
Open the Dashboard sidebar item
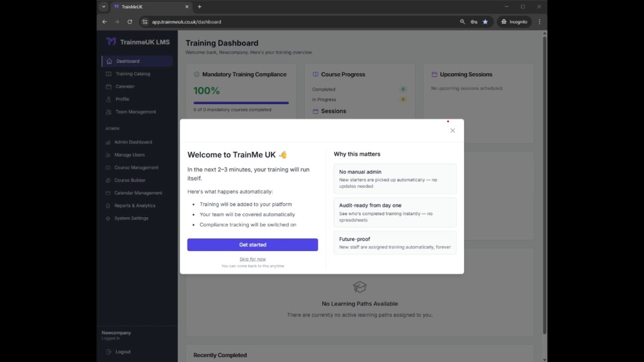click(x=137, y=61)
